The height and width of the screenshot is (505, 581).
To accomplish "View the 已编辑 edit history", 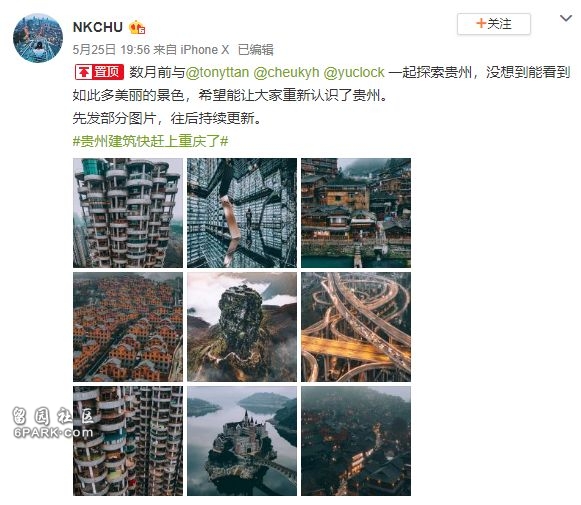I will click(x=256, y=50).
